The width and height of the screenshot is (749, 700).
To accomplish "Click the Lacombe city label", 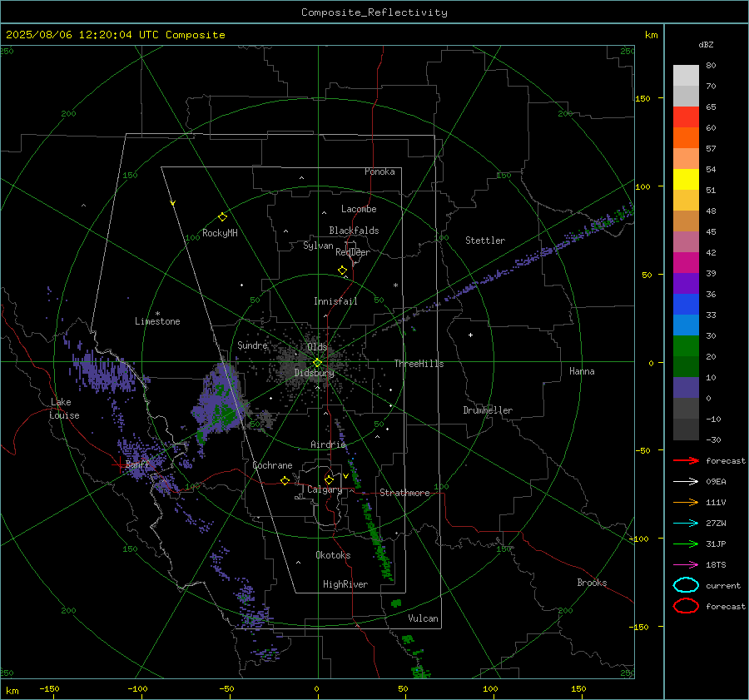I will pyautogui.click(x=359, y=209).
